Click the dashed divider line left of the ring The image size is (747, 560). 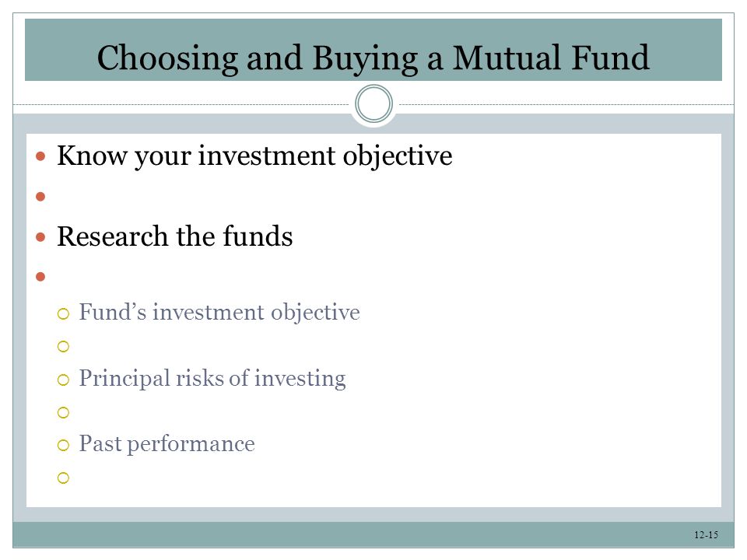pos(181,103)
